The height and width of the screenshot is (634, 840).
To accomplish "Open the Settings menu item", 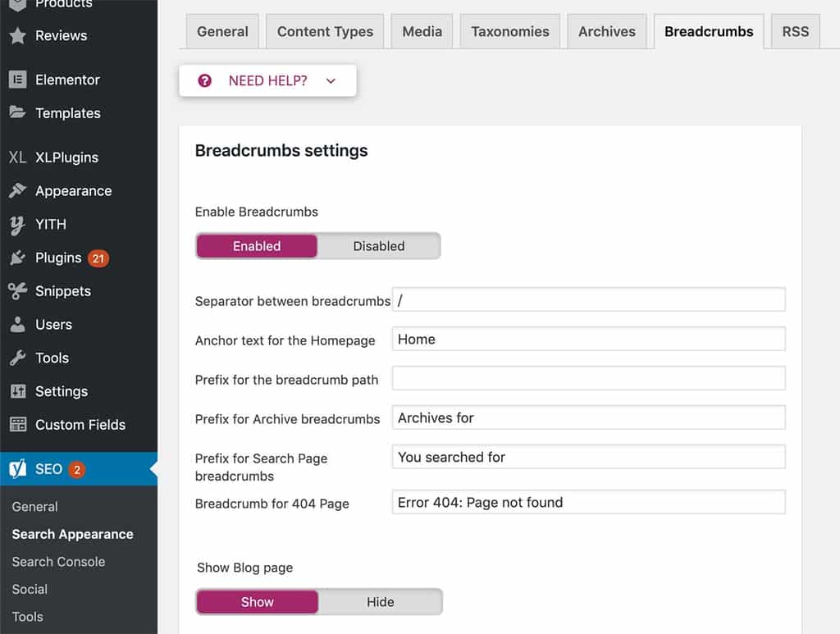I will click(x=79, y=391).
